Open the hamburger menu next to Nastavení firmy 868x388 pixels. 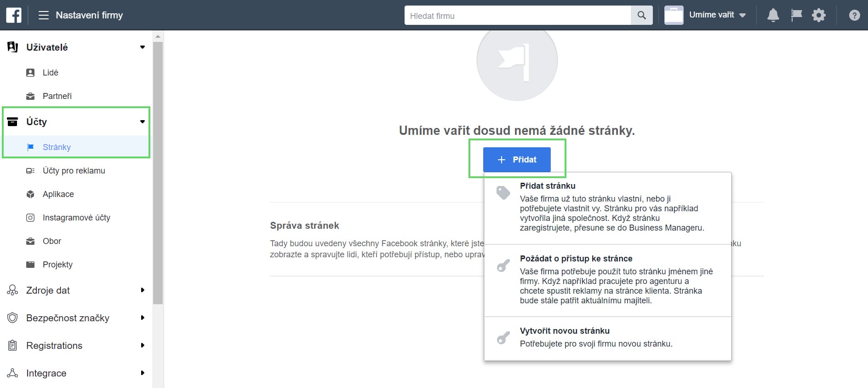(x=44, y=15)
